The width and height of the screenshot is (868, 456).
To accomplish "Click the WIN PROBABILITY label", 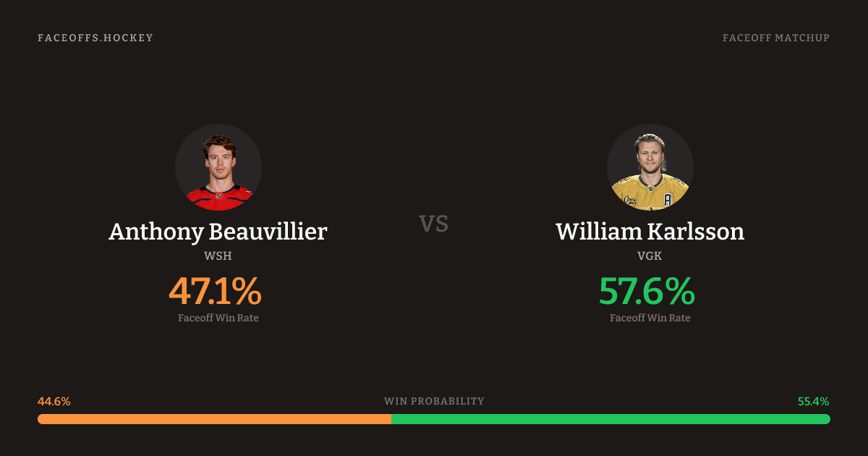I will [434, 401].
